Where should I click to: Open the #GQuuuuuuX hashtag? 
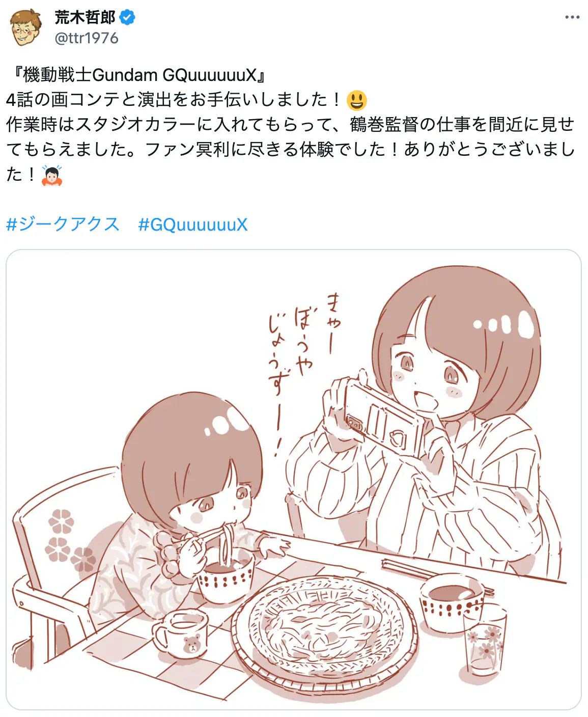click(193, 225)
